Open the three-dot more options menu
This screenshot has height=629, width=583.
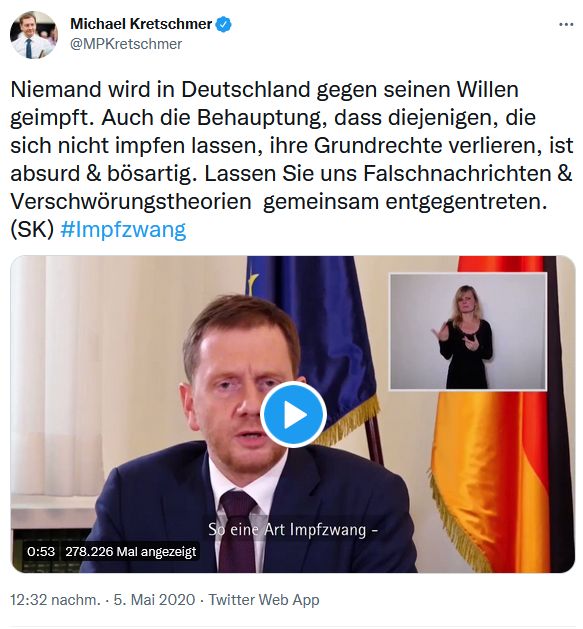[x=566, y=25]
